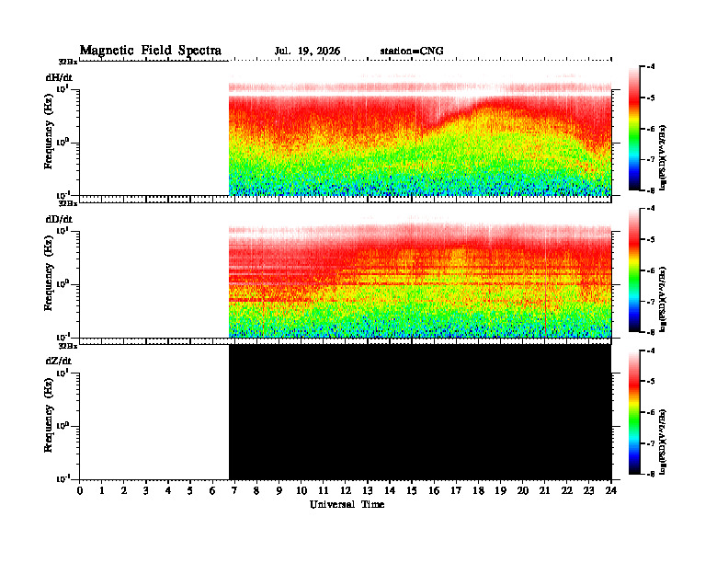Pick the dH/dt panel color bar
The image size is (728, 563).
(634, 128)
